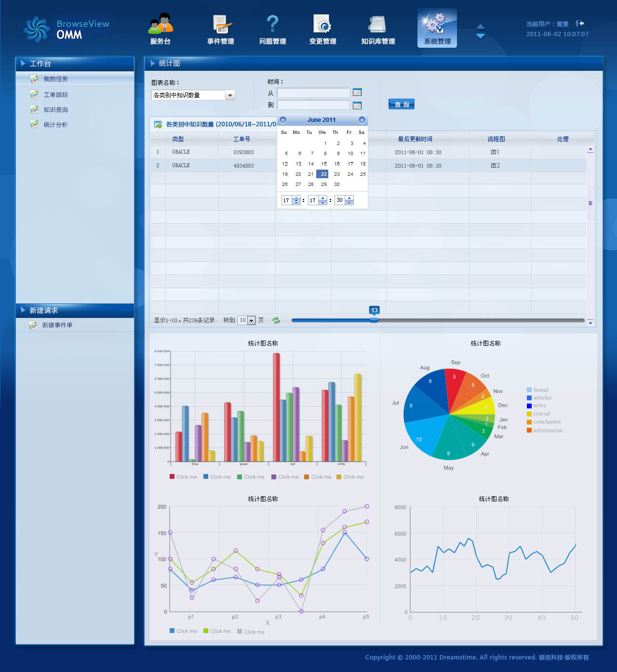Click the 查询 button
Viewport: 617px width, 672px height.
pos(401,104)
